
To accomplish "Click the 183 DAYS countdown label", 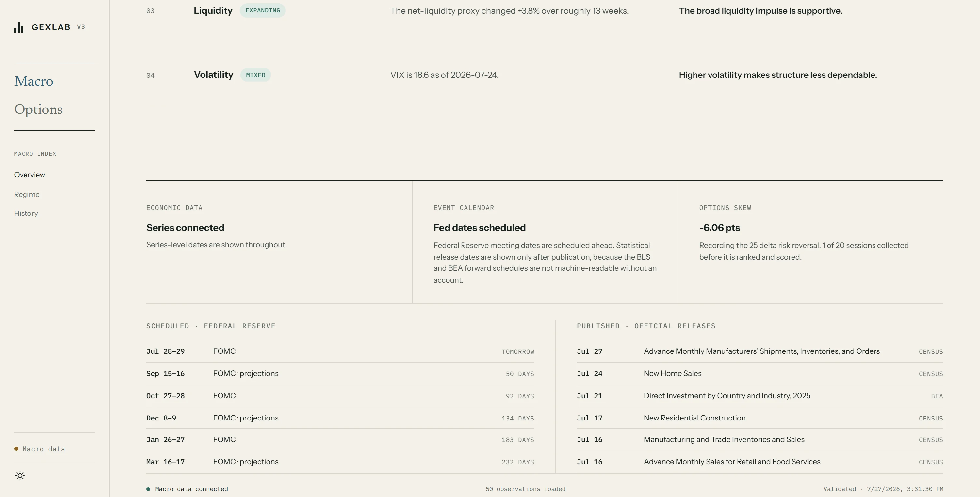I will click(518, 440).
